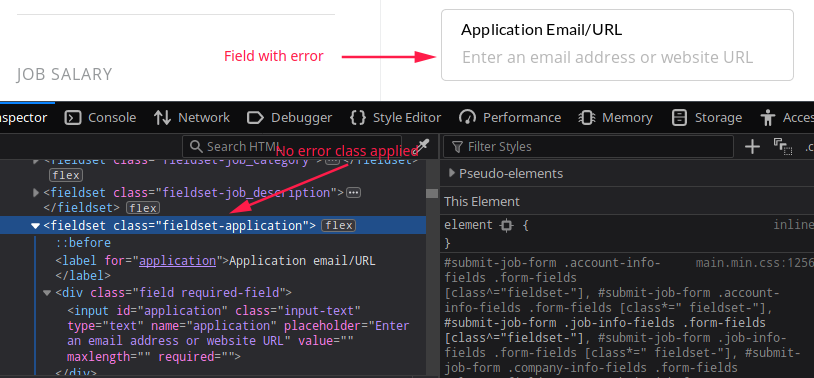Click the markup panel scrollbar thumb

point(432,193)
